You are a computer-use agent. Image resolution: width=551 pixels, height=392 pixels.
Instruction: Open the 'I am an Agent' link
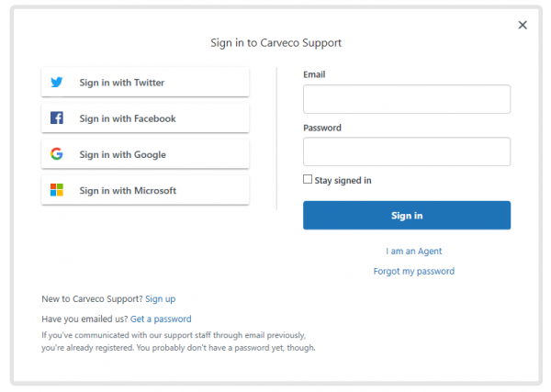click(x=414, y=251)
